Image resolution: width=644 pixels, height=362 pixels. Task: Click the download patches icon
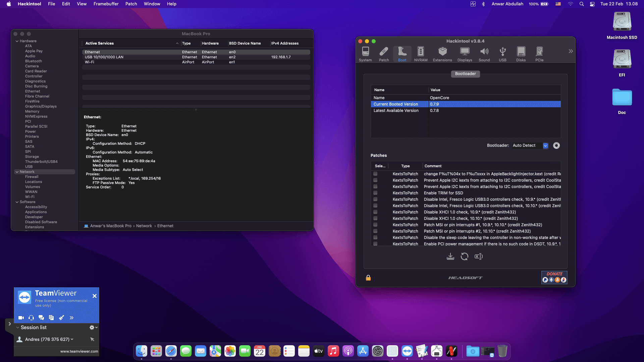(x=450, y=256)
